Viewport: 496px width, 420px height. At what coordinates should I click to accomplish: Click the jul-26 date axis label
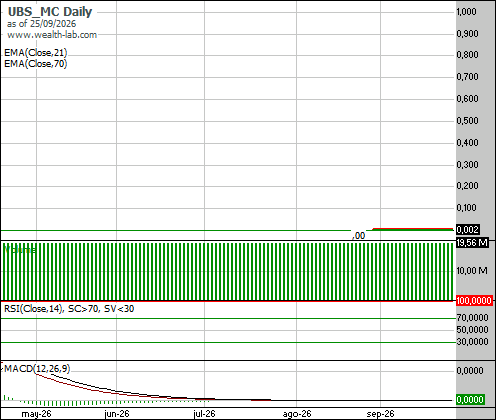(x=204, y=414)
